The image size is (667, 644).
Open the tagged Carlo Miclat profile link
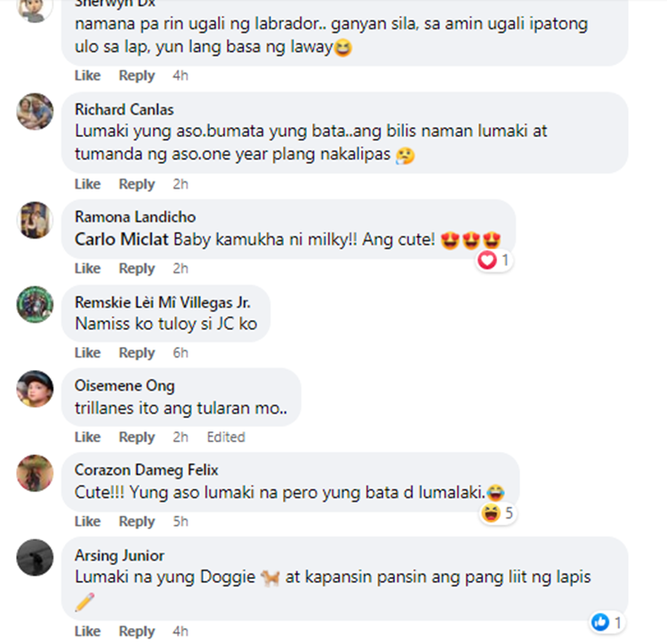tap(121, 239)
